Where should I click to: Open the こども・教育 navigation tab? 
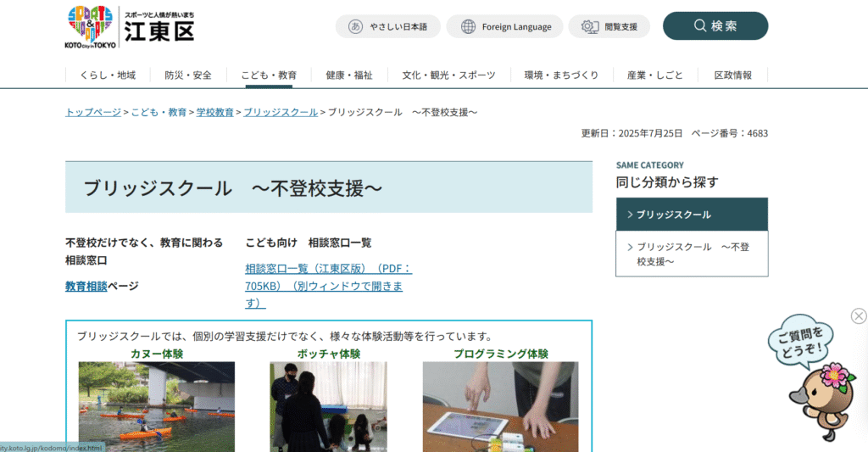click(269, 75)
